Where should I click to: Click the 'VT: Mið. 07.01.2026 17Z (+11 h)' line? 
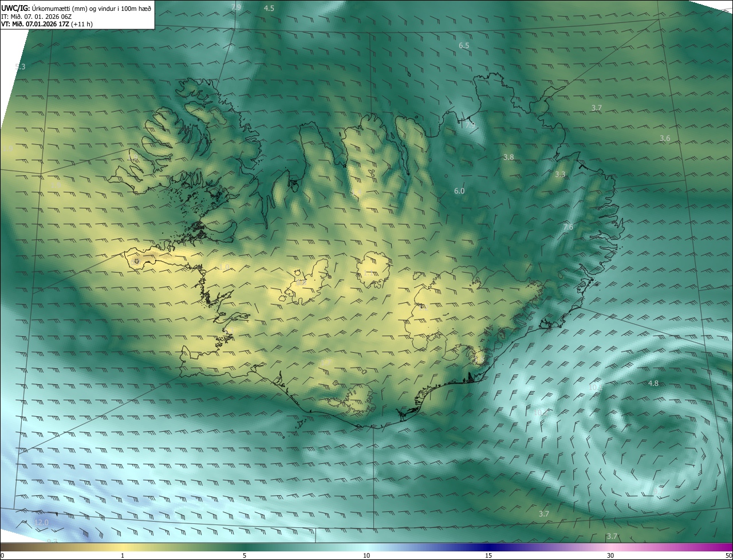coord(46,24)
